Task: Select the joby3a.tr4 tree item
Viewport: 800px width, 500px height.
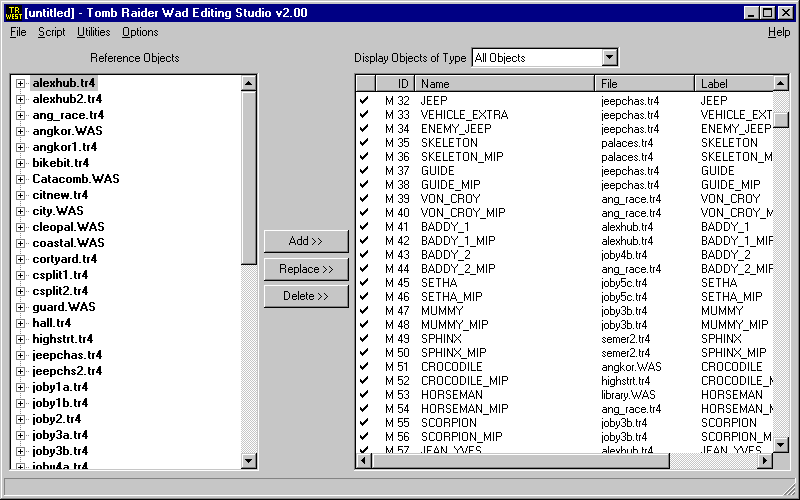Action: (60, 435)
